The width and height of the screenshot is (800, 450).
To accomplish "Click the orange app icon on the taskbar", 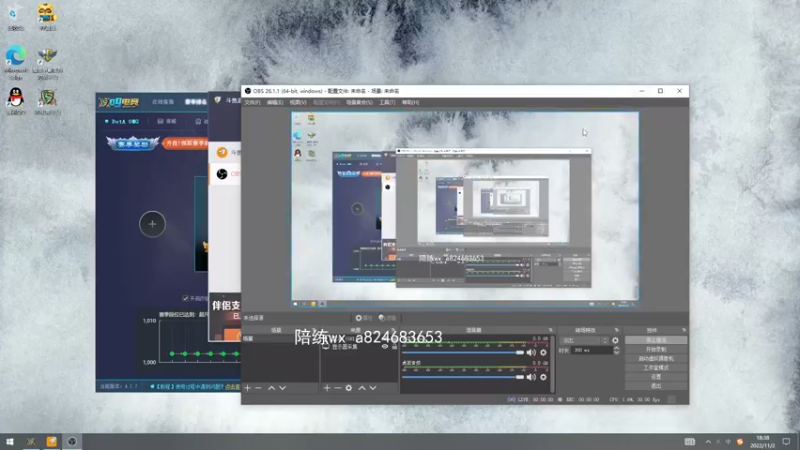I will (52, 441).
